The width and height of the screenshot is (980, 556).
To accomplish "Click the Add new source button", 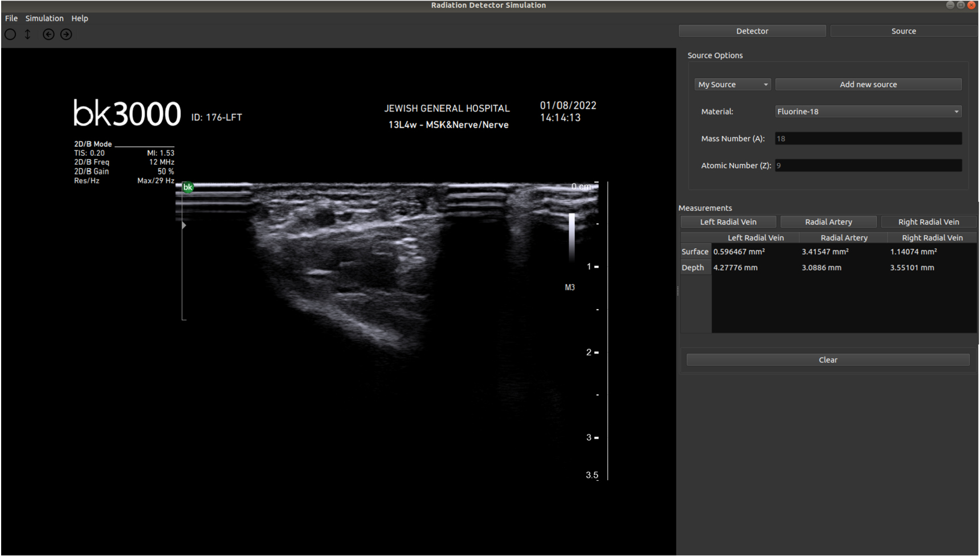I will (x=867, y=84).
